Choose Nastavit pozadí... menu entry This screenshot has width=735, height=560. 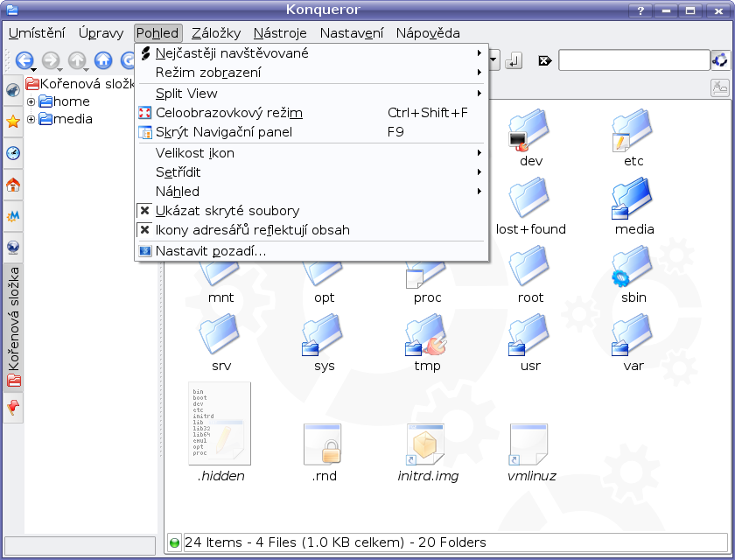(311, 251)
